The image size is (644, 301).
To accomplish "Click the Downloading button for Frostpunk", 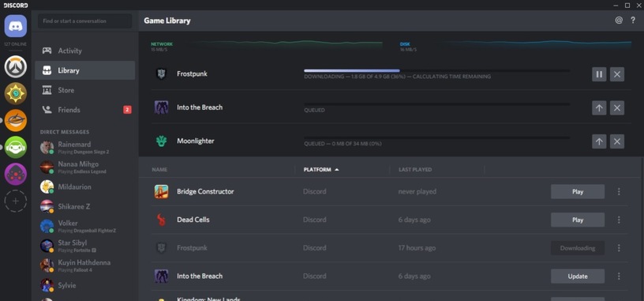I will pos(578,248).
